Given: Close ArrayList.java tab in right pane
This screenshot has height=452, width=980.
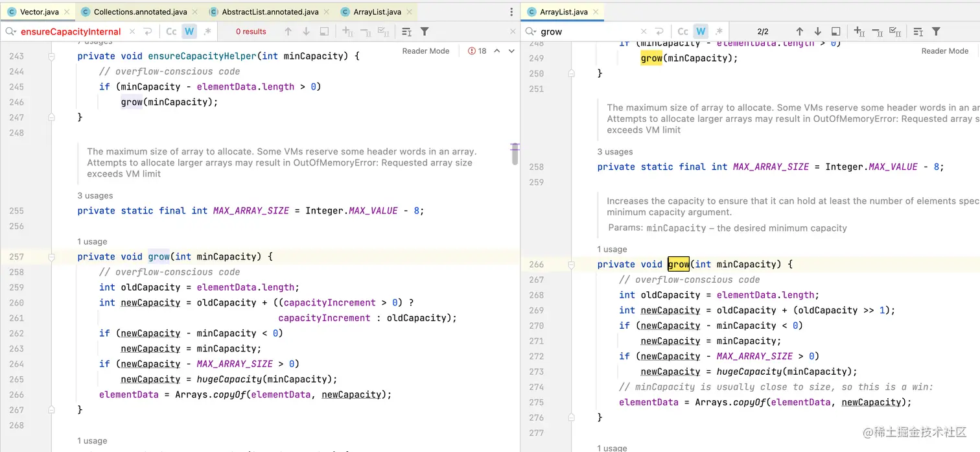Looking at the screenshot, I should click(596, 12).
